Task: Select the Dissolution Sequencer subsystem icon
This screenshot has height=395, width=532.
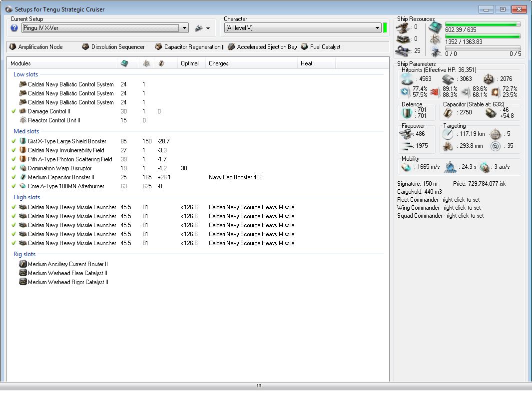Action: click(x=85, y=47)
